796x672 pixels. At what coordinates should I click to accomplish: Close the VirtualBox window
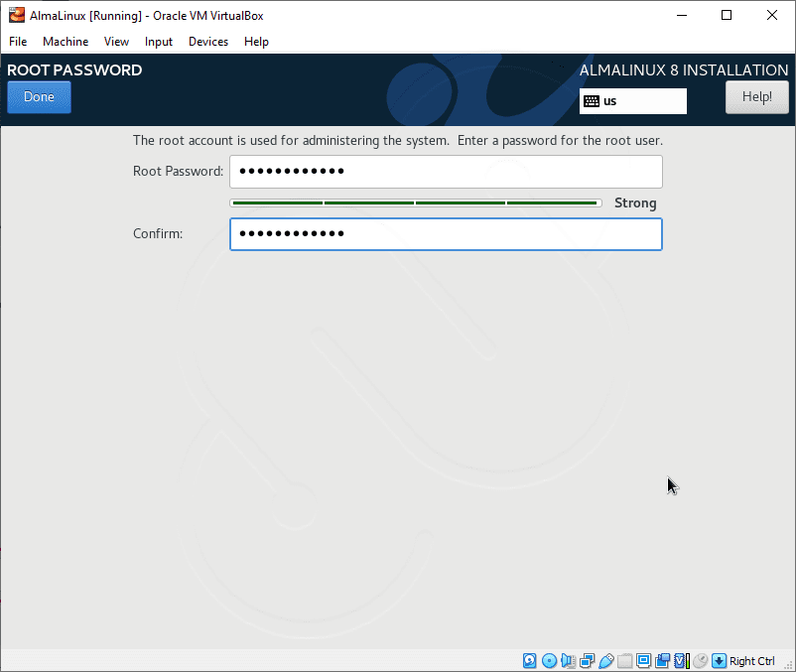coord(771,15)
